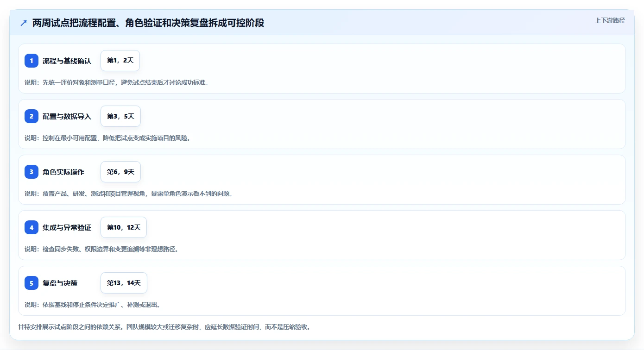Click the step 3 number badge
The height and width of the screenshot is (350, 644).
pos(32,172)
